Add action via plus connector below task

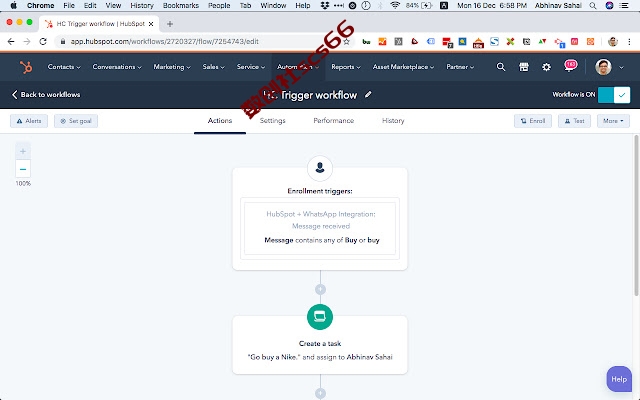(x=320, y=393)
